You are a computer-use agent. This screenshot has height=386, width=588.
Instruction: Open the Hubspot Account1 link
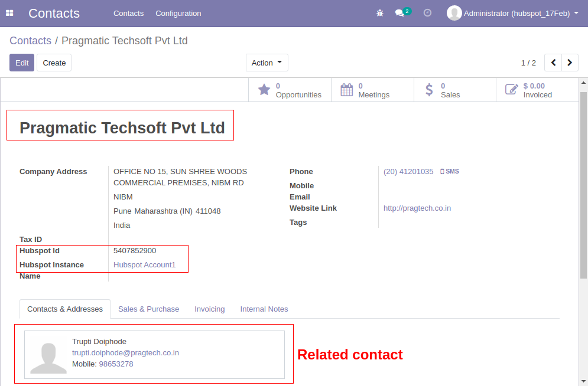coord(144,264)
